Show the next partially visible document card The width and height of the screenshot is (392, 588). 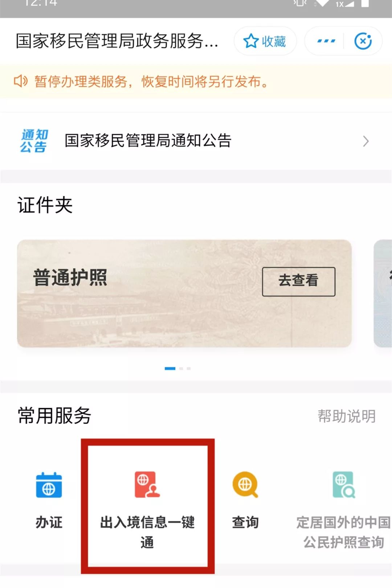coord(383,293)
